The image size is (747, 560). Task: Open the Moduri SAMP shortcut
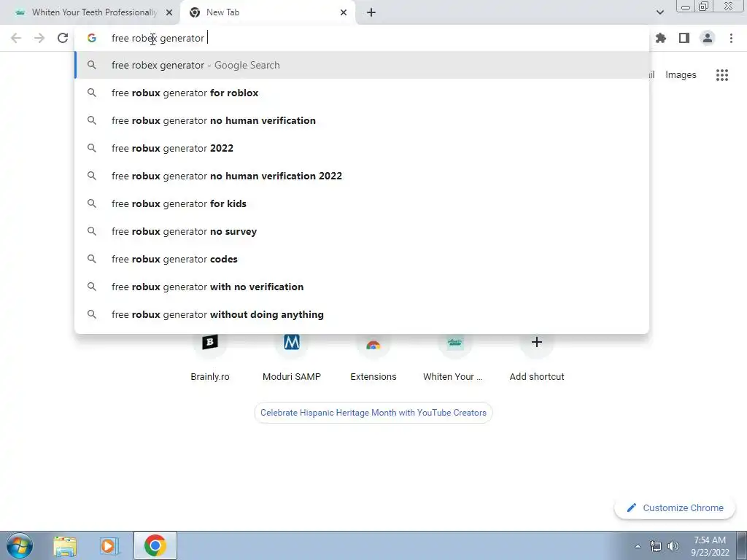point(292,357)
